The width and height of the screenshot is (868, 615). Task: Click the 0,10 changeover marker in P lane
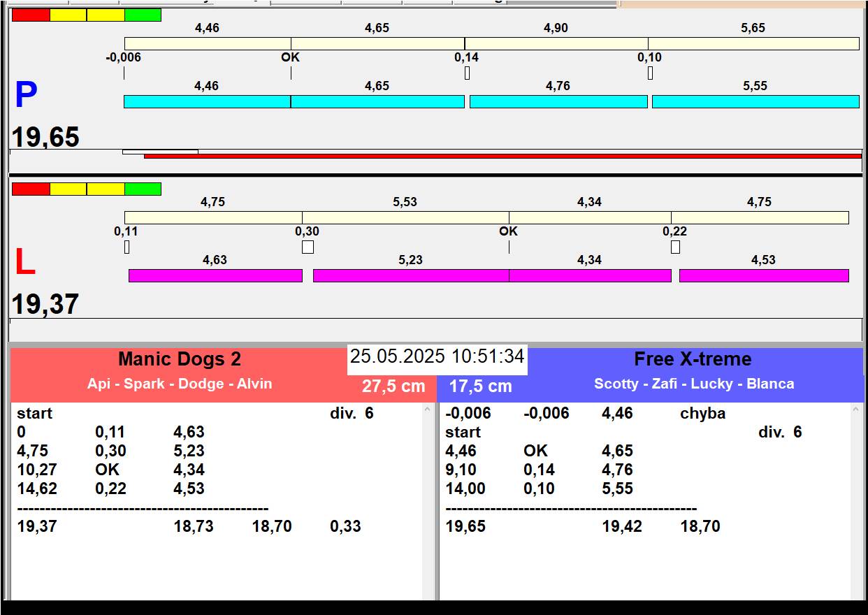tap(650, 73)
